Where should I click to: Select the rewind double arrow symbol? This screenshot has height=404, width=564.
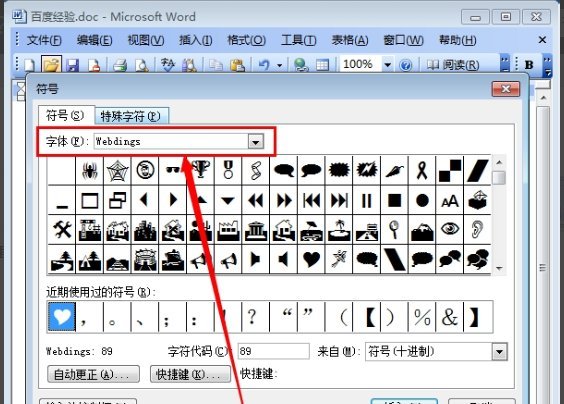click(256, 200)
